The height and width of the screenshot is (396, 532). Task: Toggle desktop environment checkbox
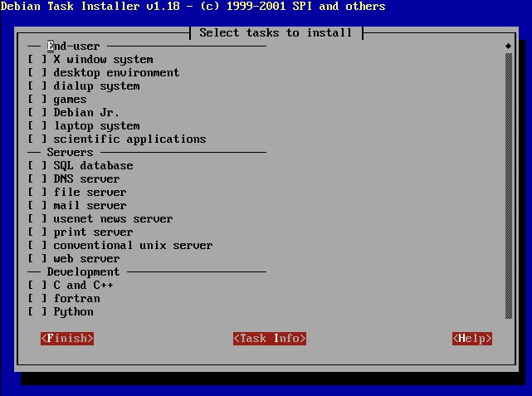point(37,72)
